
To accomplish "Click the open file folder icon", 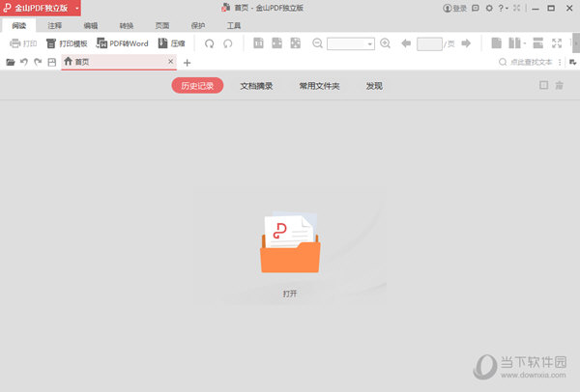I will coord(11,62).
